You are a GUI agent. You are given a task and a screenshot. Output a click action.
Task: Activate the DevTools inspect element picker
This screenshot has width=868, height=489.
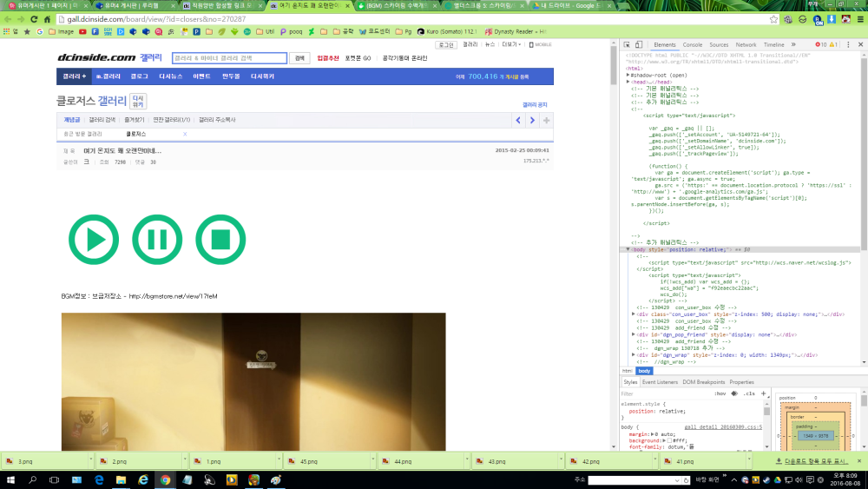click(x=629, y=44)
